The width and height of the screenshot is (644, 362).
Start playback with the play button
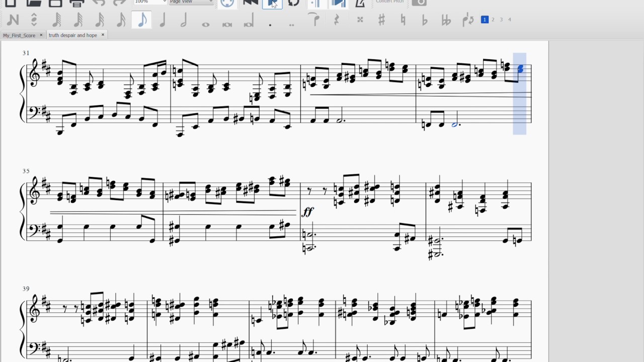tap(272, 3)
